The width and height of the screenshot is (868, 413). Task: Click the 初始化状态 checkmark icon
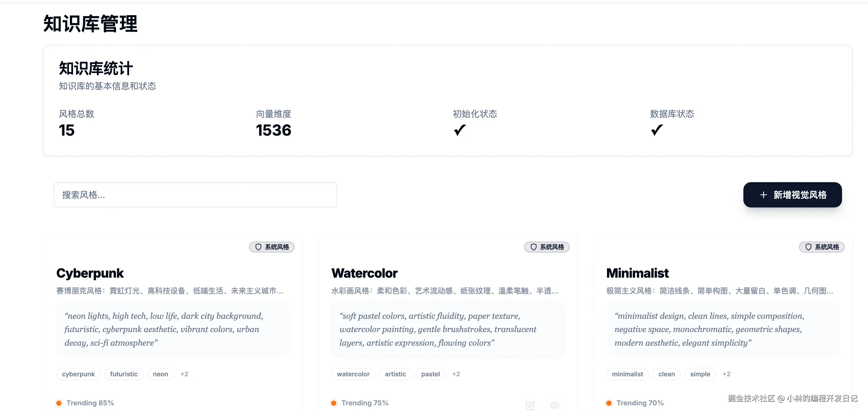pos(460,130)
